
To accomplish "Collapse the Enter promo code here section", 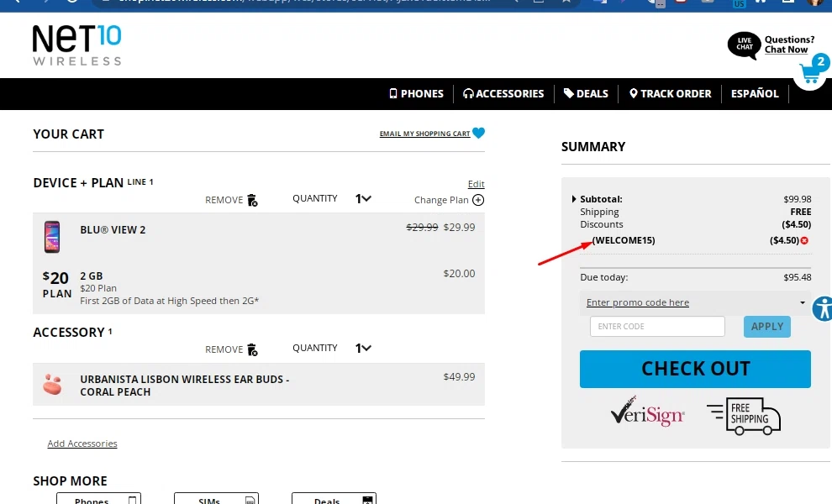I will pos(803,302).
